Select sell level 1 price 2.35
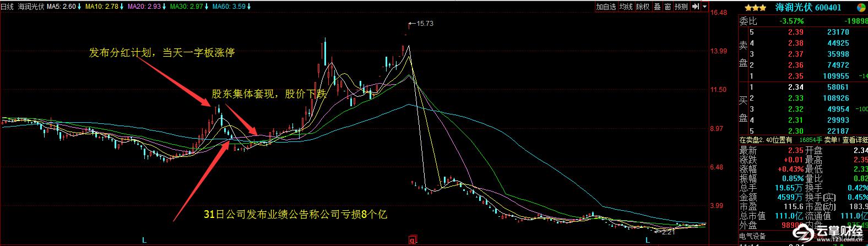The width and height of the screenshot is (868, 246). coord(795,76)
